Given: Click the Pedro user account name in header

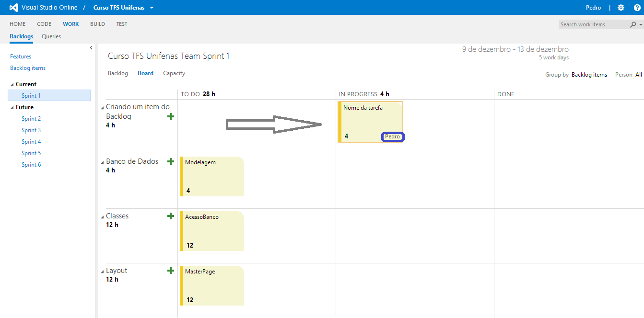Looking at the screenshot, I should pos(594,8).
